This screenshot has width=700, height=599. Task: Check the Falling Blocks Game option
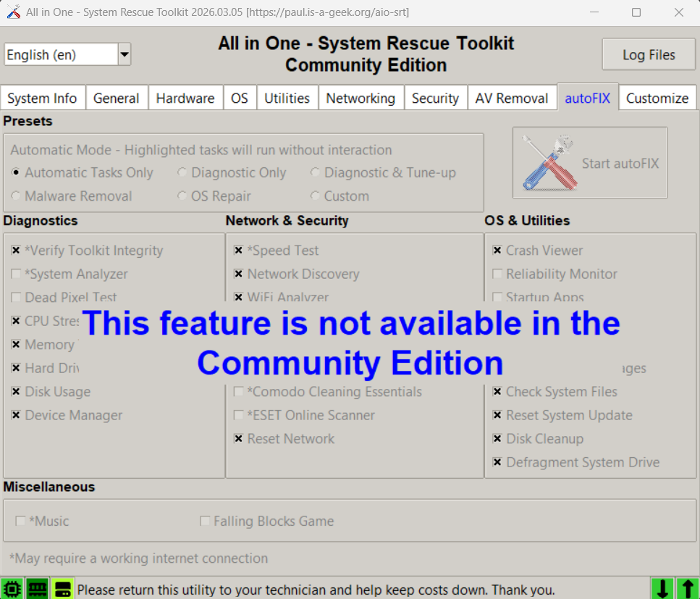(205, 521)
